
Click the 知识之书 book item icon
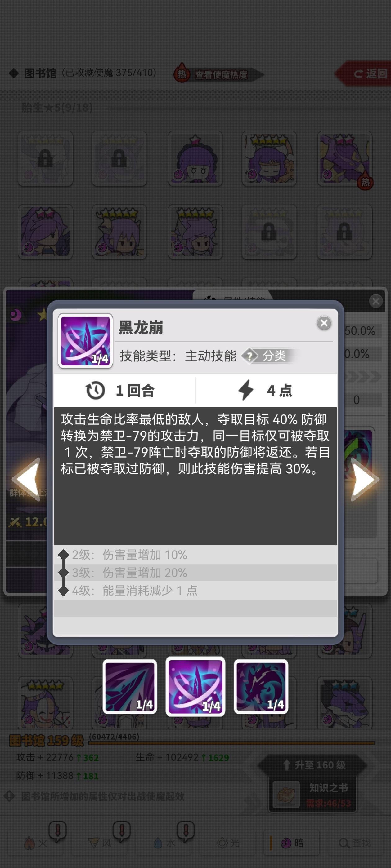[286, 795]
